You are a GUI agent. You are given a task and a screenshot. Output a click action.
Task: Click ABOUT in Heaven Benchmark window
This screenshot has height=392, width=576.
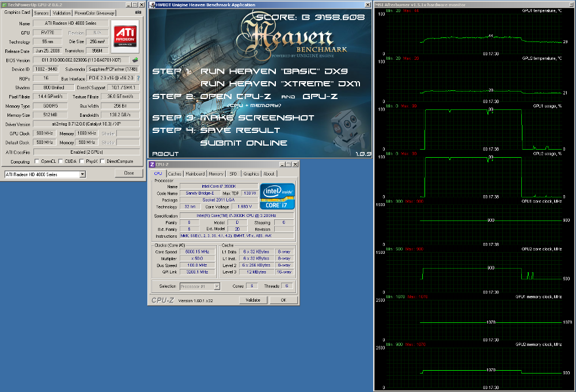click(165, 154)
